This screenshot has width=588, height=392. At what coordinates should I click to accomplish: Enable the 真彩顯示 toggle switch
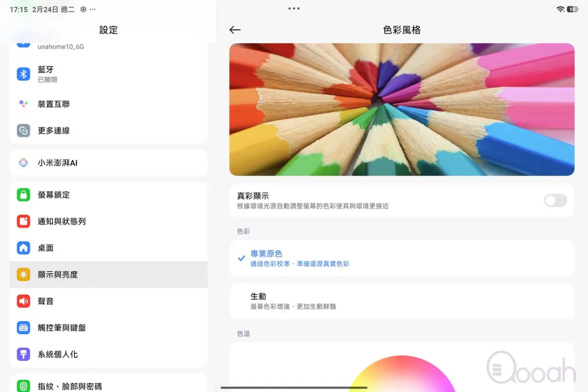[x=555, y=201]
